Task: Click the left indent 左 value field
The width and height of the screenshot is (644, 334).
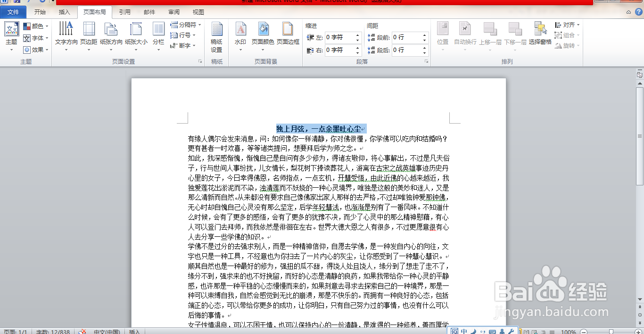Action: (339, 37)
